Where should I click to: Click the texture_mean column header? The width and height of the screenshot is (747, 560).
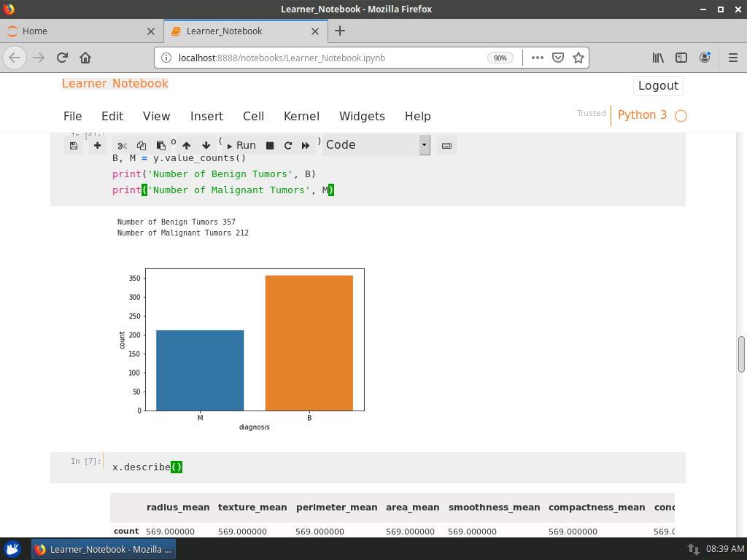click(x=252, y=507)
